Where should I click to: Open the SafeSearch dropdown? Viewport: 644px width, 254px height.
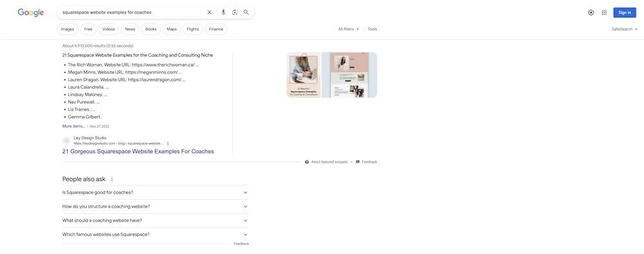(624, 29)
